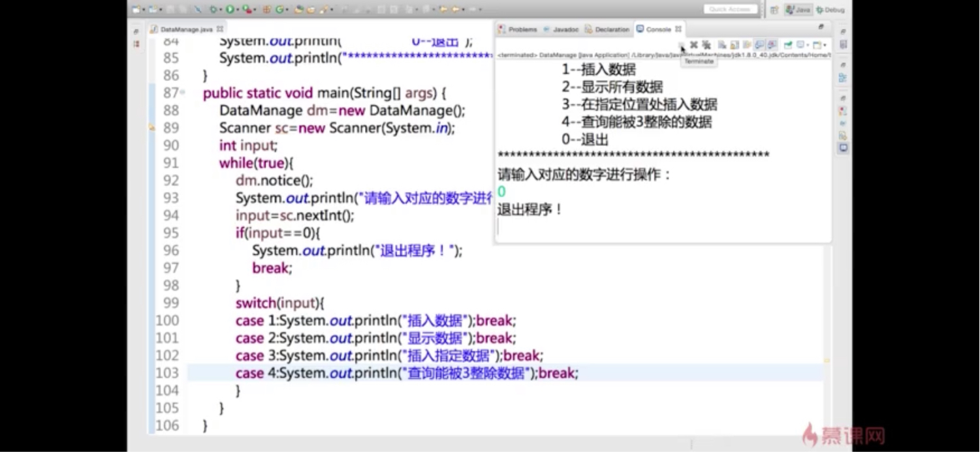
Task: Click the New Java Package icon
Action: point(267,10)
